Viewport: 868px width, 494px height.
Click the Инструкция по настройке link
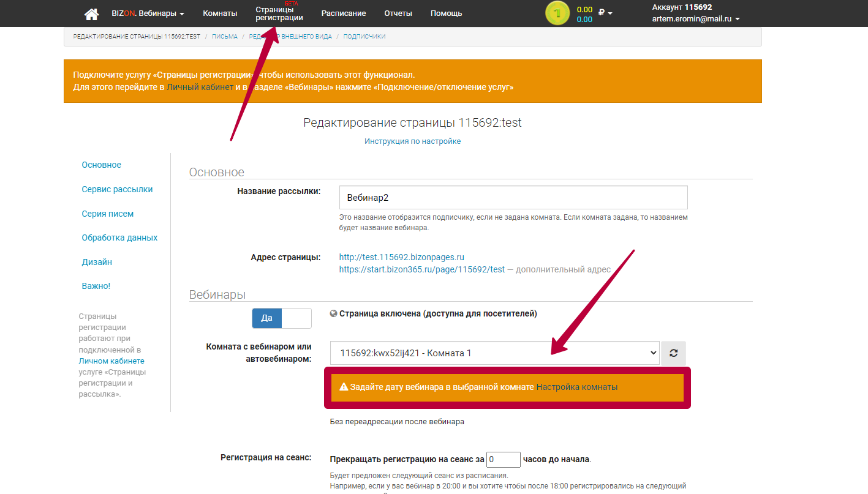point(412,141)
